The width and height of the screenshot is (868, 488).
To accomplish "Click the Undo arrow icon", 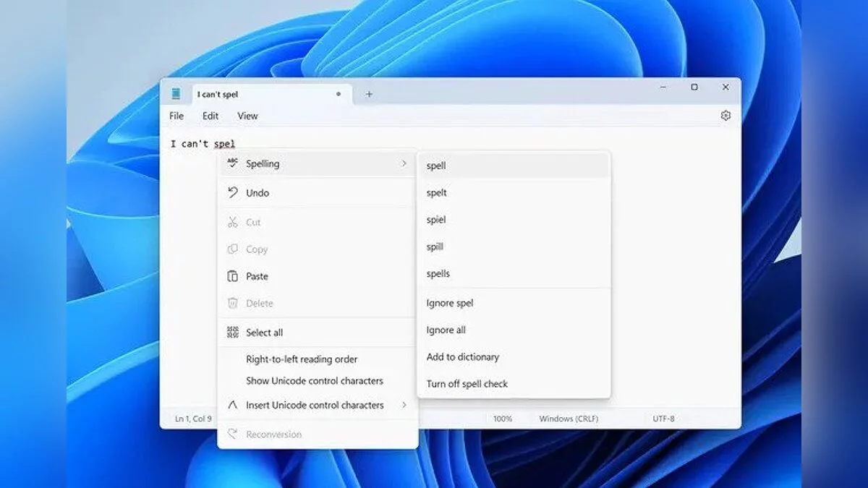I will 232,192.
